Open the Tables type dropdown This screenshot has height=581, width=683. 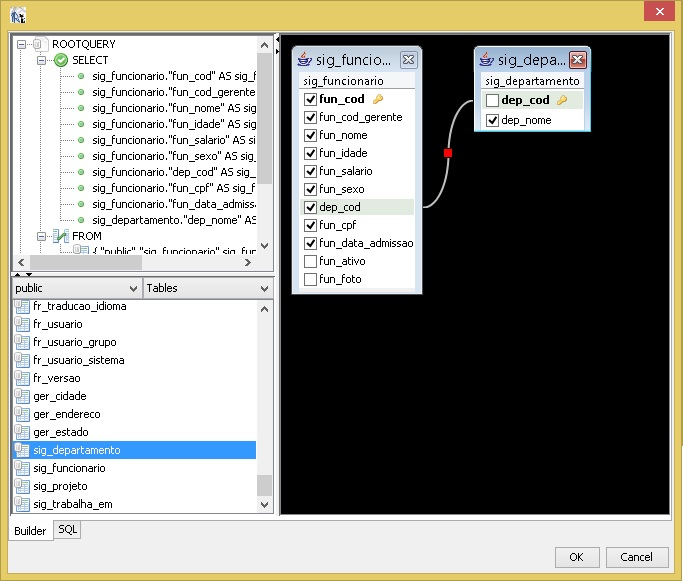tap(207, 288)
